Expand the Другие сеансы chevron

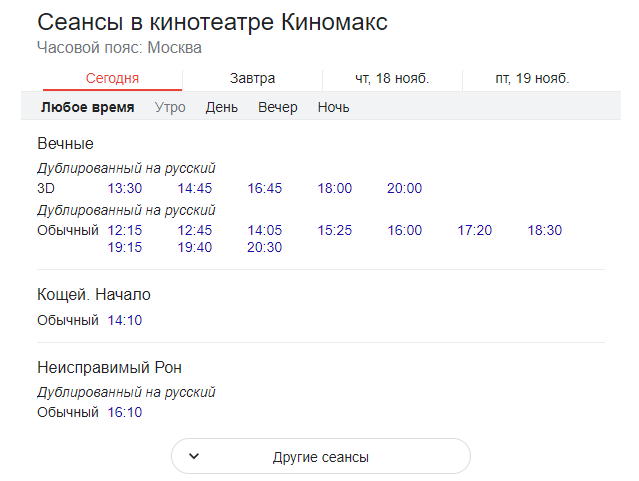(x=194, y=457)
